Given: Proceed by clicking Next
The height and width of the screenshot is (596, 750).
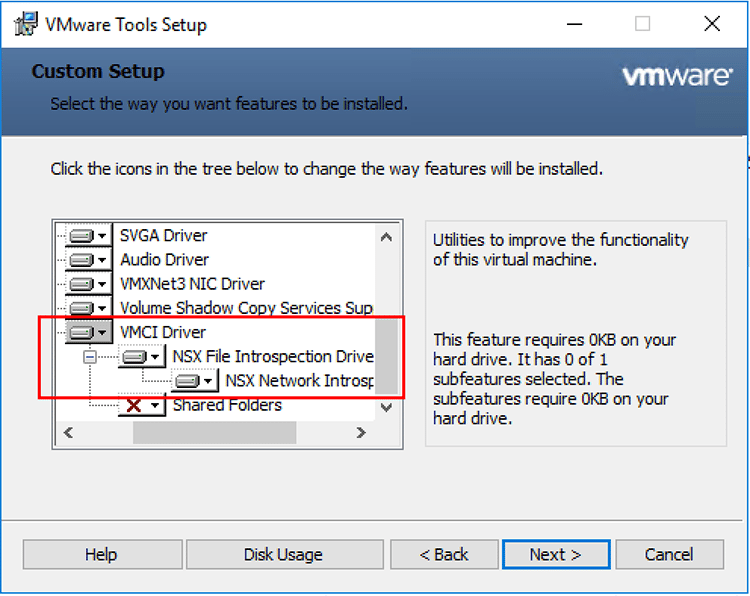Looking at the screenshot, I should click(555, 554).
